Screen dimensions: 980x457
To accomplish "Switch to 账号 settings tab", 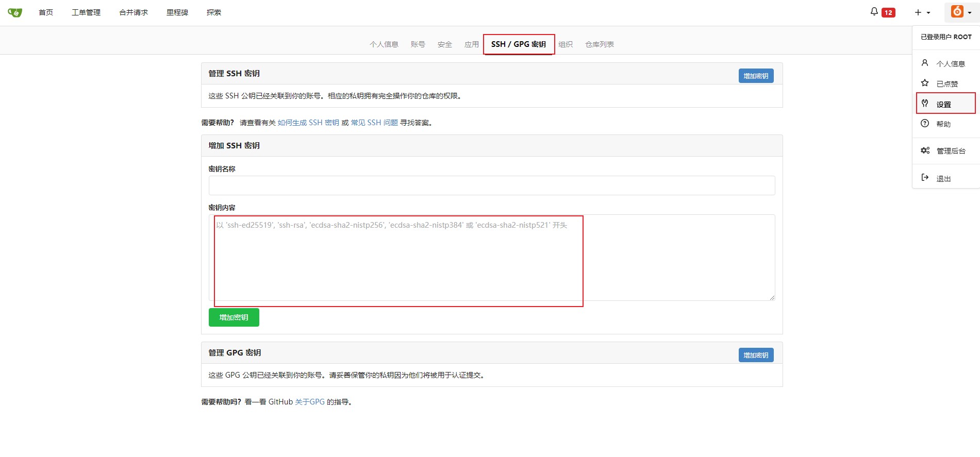I will click(x=418, y=44).
